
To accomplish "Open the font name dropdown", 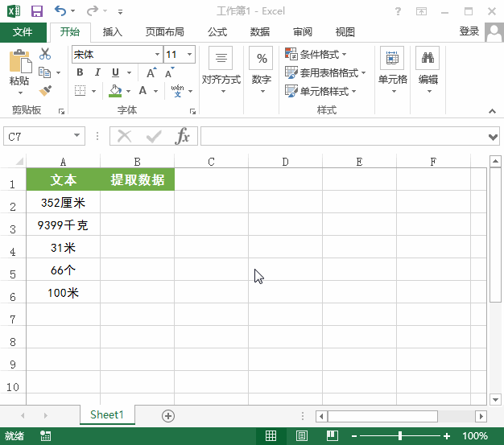I will click(x=156, y=55).
